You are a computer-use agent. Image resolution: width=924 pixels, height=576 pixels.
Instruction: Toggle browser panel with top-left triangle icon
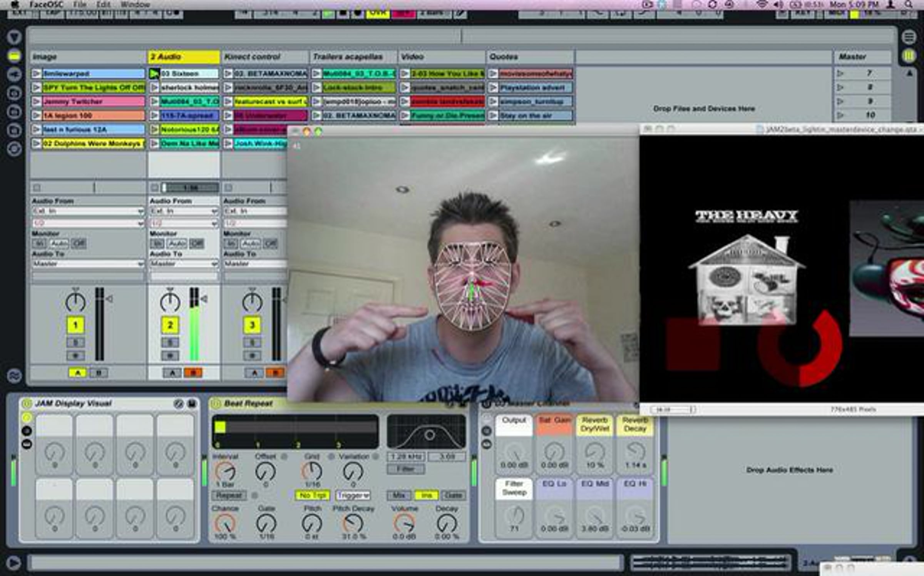[14, 37]
